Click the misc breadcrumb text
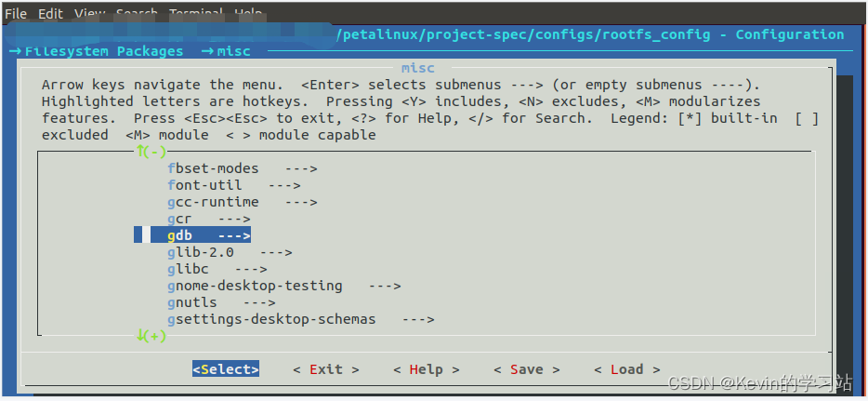Viewport: 868px width, 401px height. click(233, 51)
